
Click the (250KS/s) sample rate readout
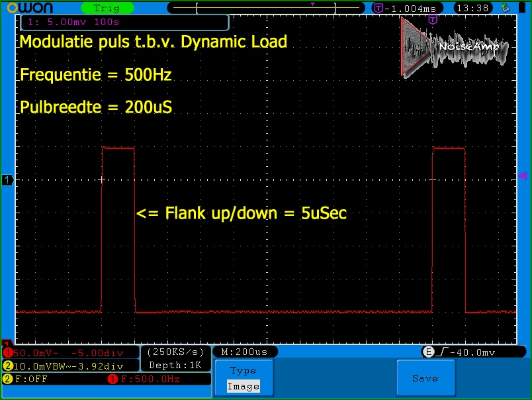coord(175,352)
